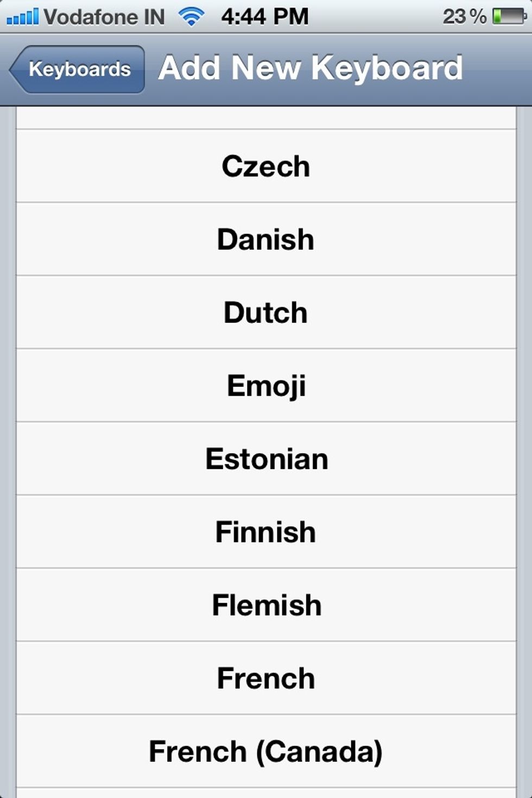
Task: Tap the Add New Keyboard title
Action: (311, 68)
